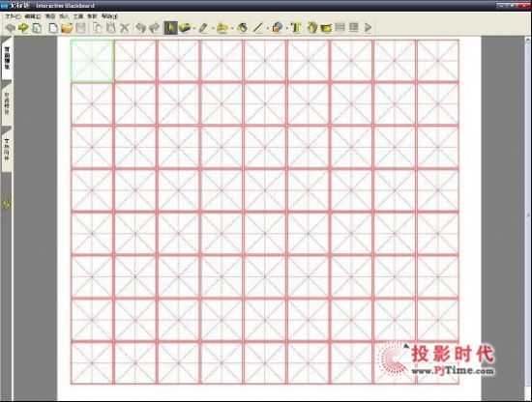Open the dropdown arrow beside the pencil tool

(x=213, y=28)
